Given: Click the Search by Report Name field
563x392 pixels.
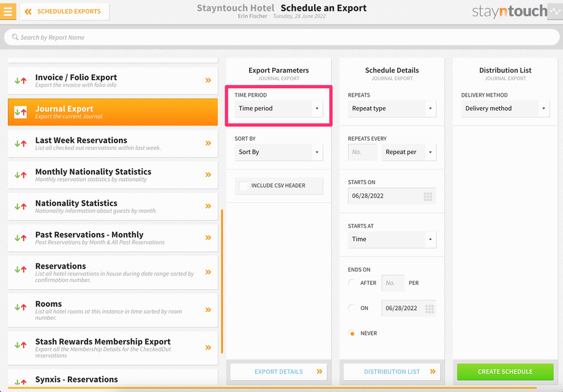Looking at the screenshot, I should click(x=281, y=37).
